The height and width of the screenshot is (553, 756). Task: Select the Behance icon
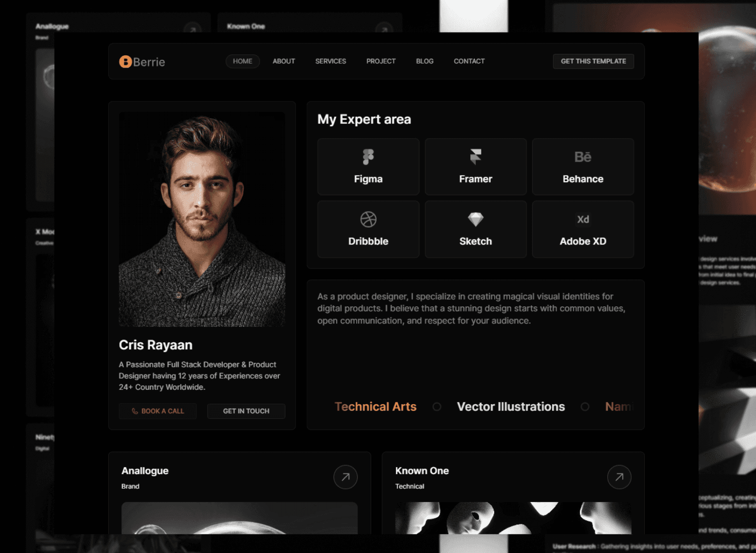click(x=583, y=157)
